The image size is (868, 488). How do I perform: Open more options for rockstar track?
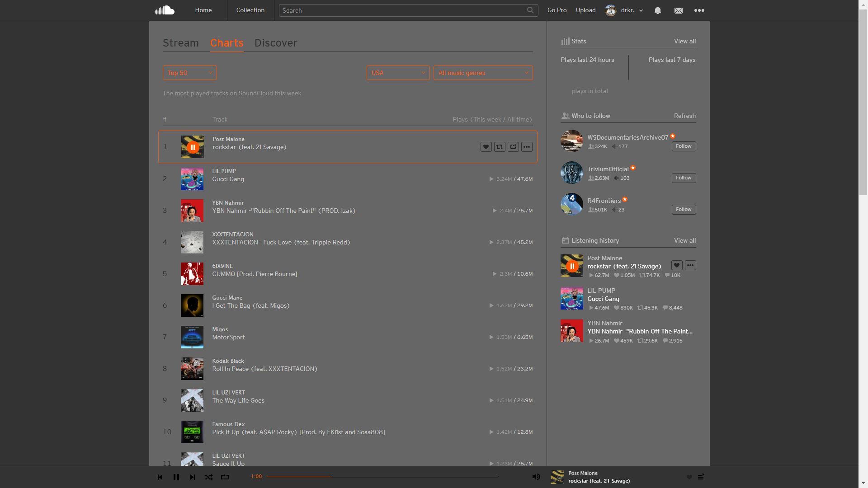pos(527,147)
